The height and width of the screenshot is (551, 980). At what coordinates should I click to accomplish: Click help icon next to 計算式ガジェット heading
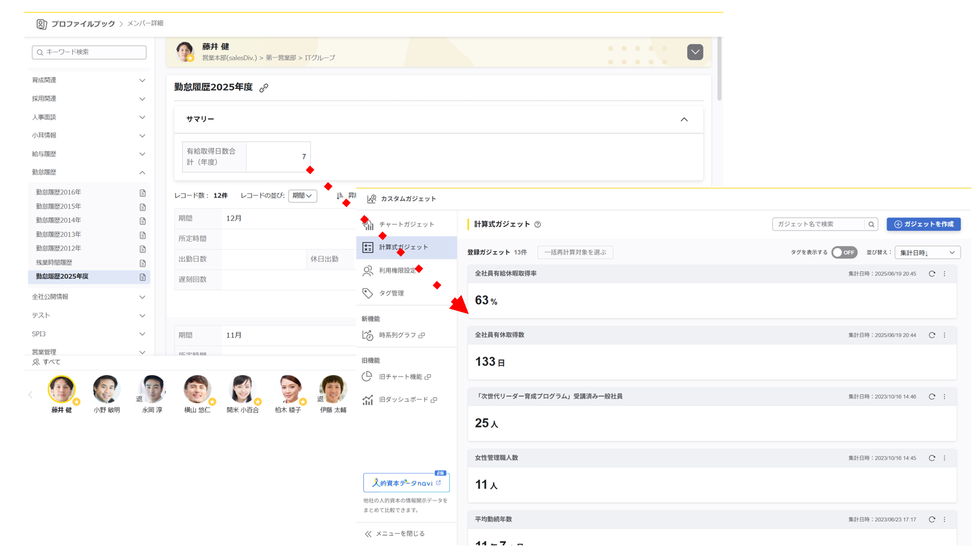point(537,224)
